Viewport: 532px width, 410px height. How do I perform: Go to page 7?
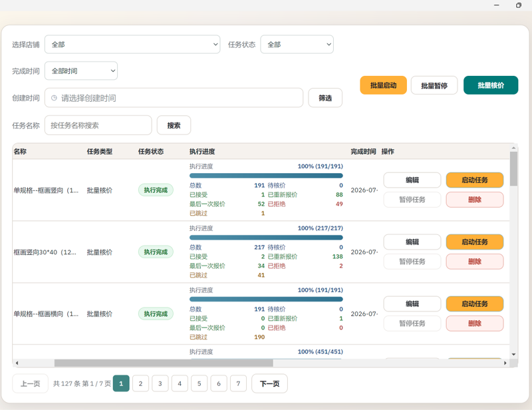(238, 383)
